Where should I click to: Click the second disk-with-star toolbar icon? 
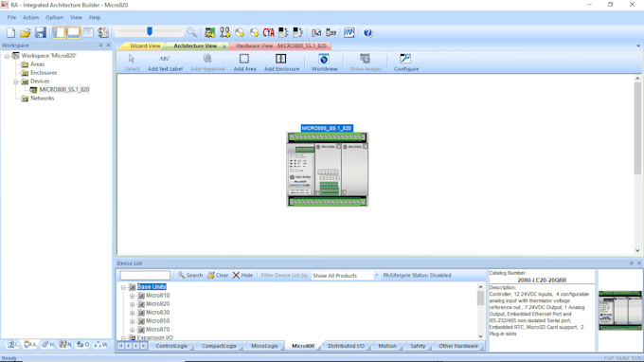click(x=254, y=32)
